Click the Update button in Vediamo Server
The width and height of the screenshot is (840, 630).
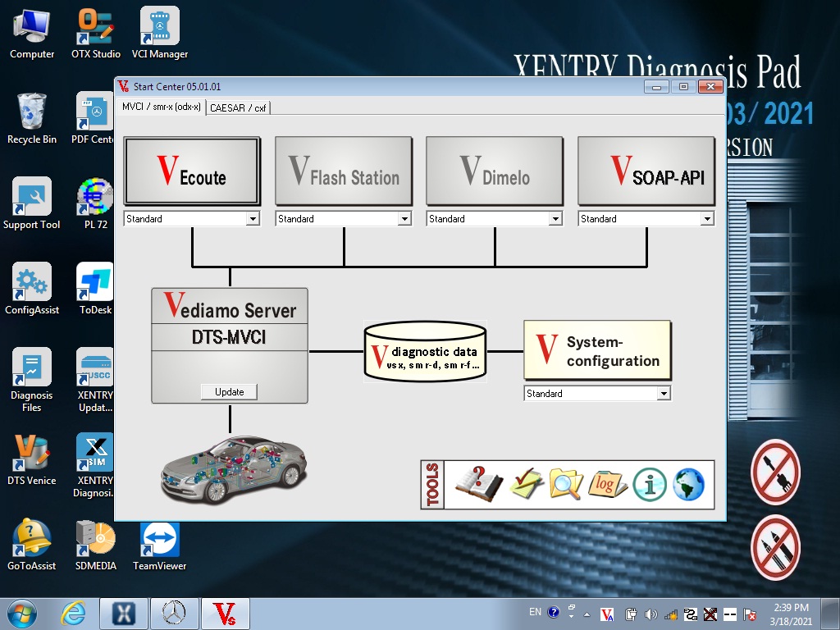[229, 392]
